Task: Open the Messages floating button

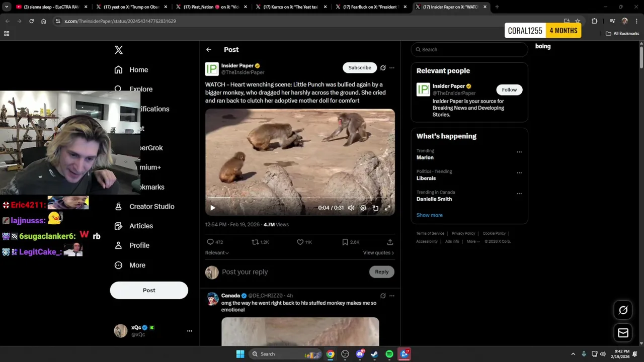Action: tap(623, 333)
